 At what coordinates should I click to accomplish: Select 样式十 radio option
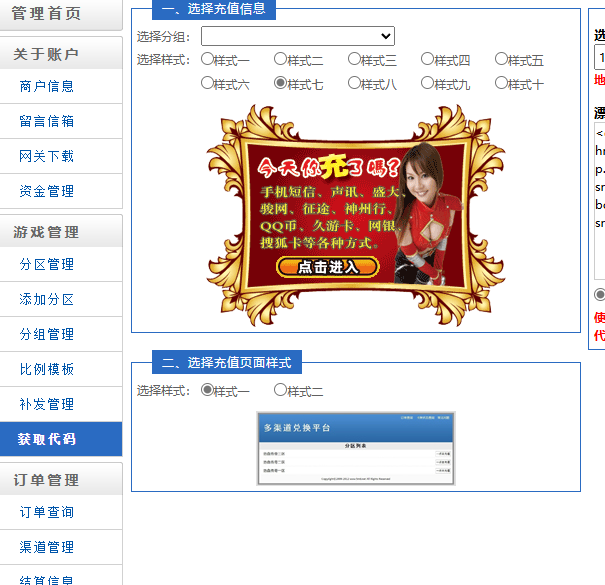point(502,84)
